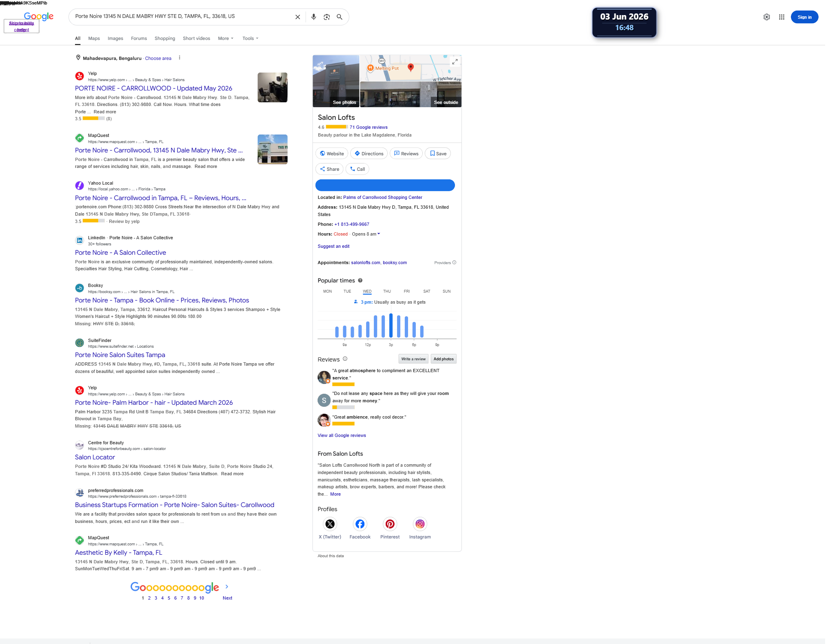830x644 pixels.
Task: Open the location options three-dot menu
Action: (179, 58)
